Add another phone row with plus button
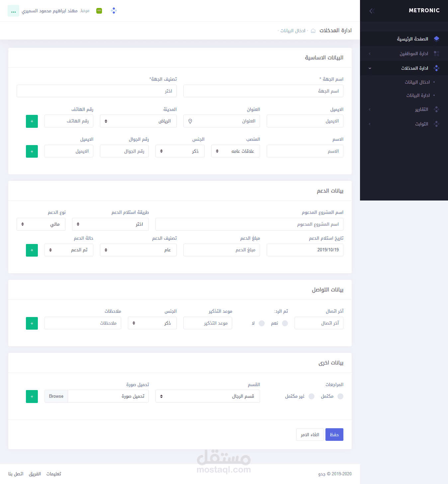 click(32, 121)
